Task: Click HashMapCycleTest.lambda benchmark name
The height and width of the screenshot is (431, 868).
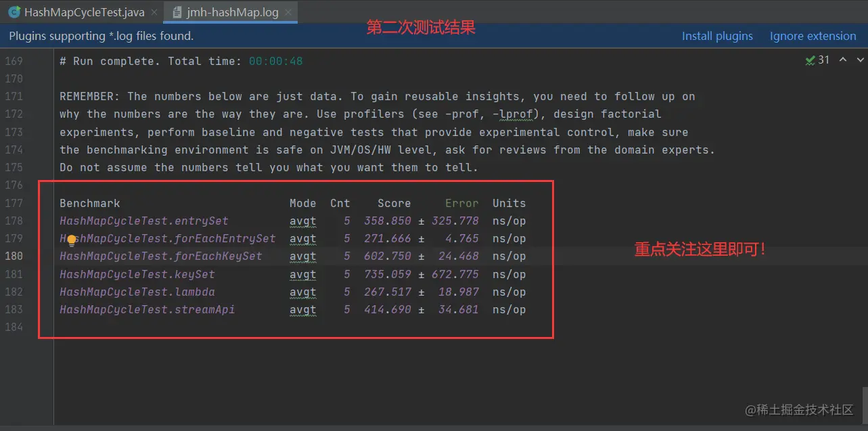Action: click(137, 292)
